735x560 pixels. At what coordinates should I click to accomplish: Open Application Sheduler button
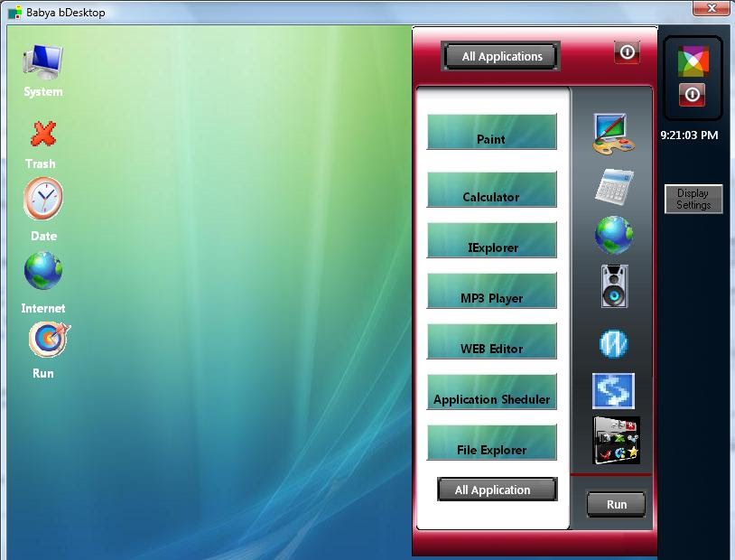492,392
